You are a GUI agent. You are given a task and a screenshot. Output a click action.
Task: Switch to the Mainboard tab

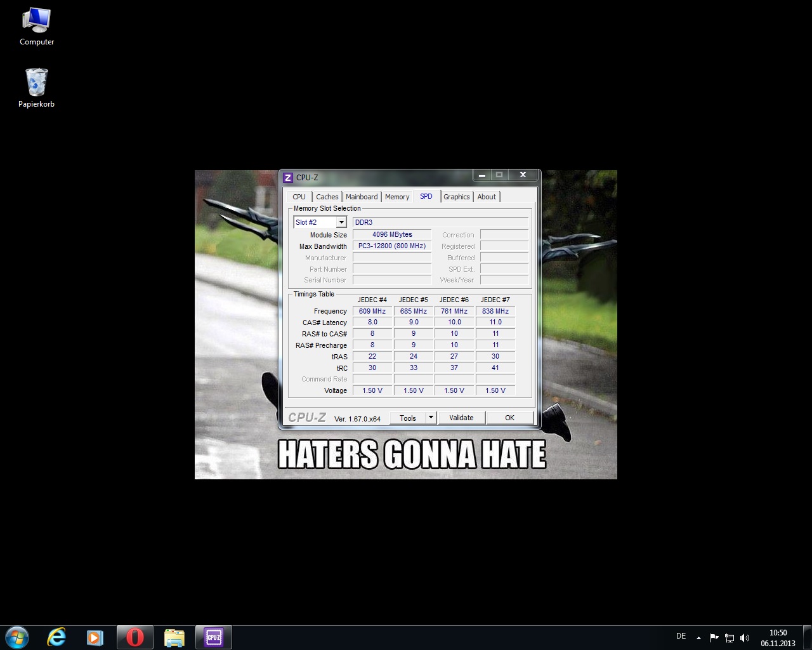pyautogui.click(x=362, y=197)
